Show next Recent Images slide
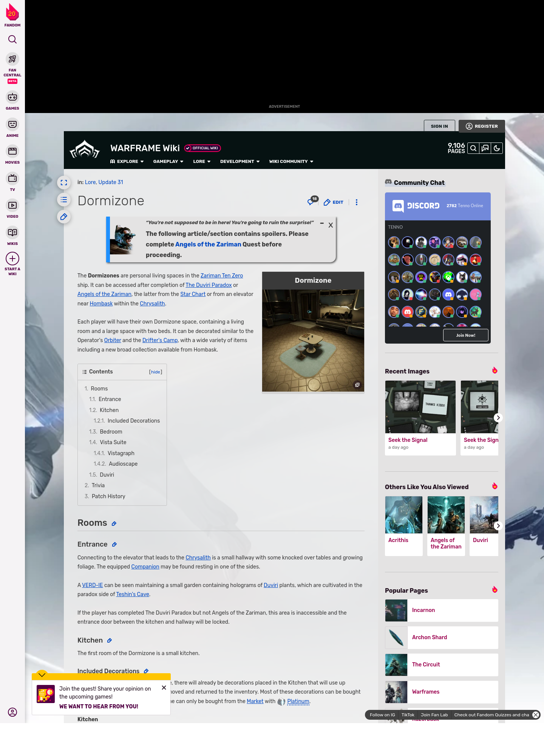544x756 pixels. (498, 418)
